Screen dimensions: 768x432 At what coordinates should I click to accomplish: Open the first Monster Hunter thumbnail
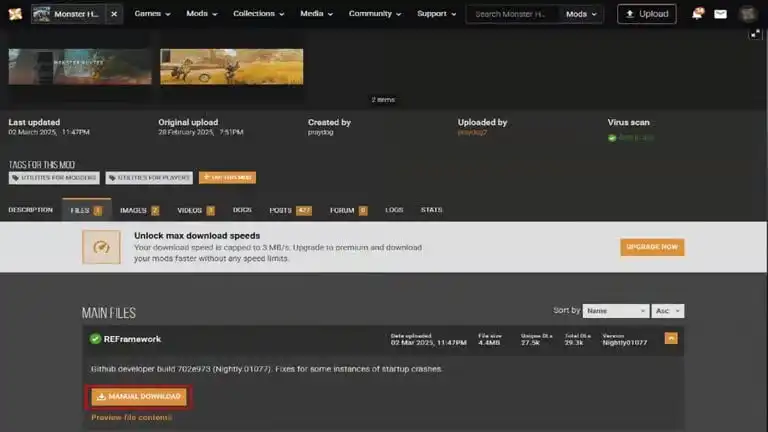[x=80, y=67]
